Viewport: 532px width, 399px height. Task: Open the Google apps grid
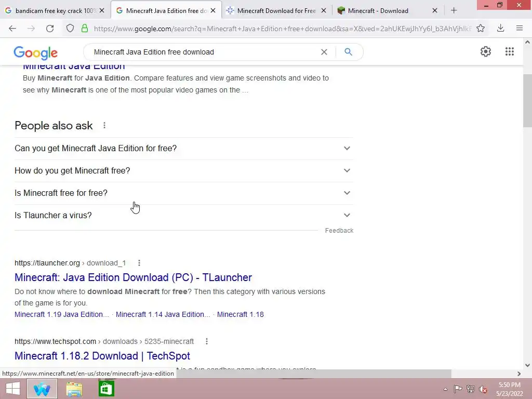click(509, 51)
